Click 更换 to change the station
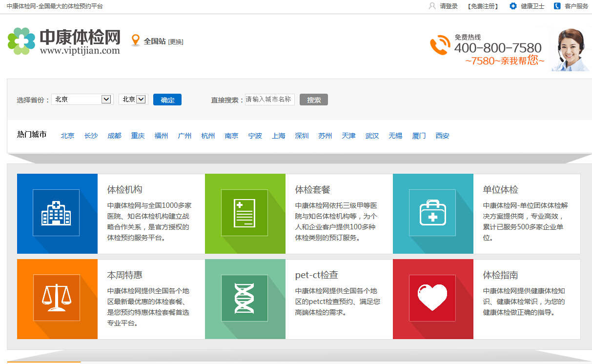The image size is (592, 364). click(176, 42)
